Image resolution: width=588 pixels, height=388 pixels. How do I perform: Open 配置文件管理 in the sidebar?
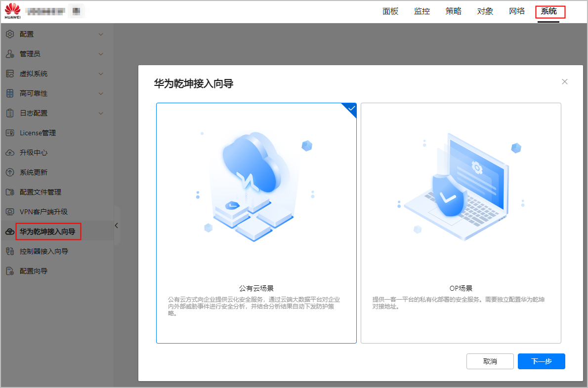point(57,192)
